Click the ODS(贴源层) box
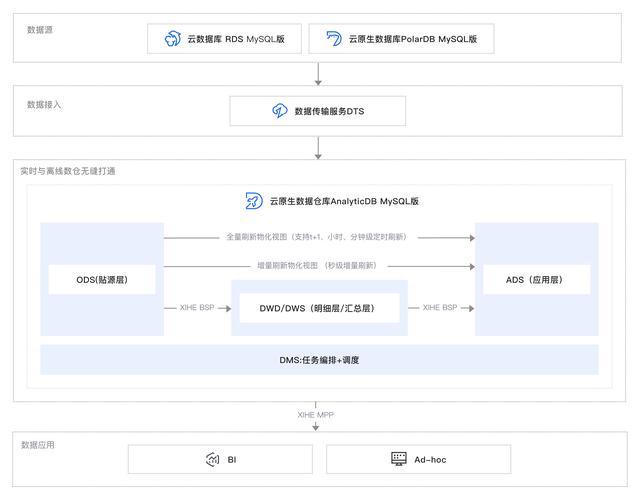Screen dimensions: 639x500 [102, 280]
